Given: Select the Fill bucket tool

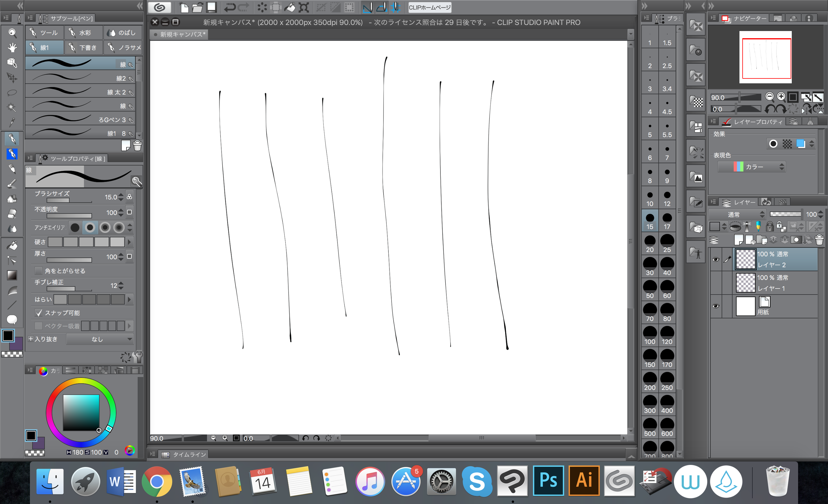Looking at the screenshot, I should coord(12,245).
